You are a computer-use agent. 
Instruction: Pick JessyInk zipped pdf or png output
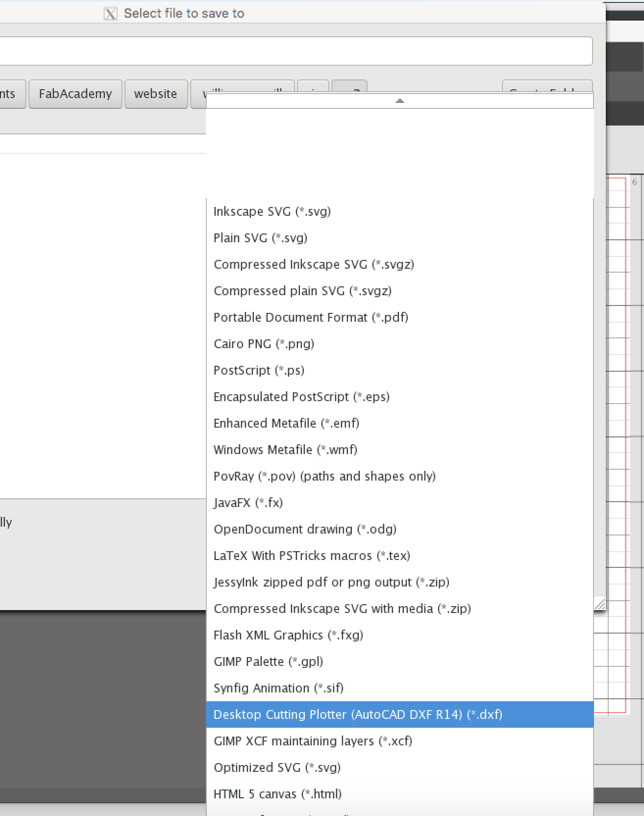[x=399, y=582]
